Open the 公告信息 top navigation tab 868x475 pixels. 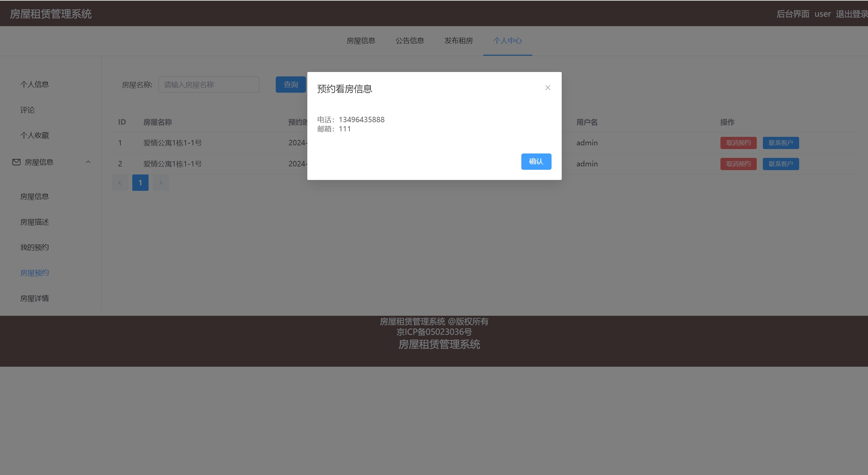[x=410, y=41]
